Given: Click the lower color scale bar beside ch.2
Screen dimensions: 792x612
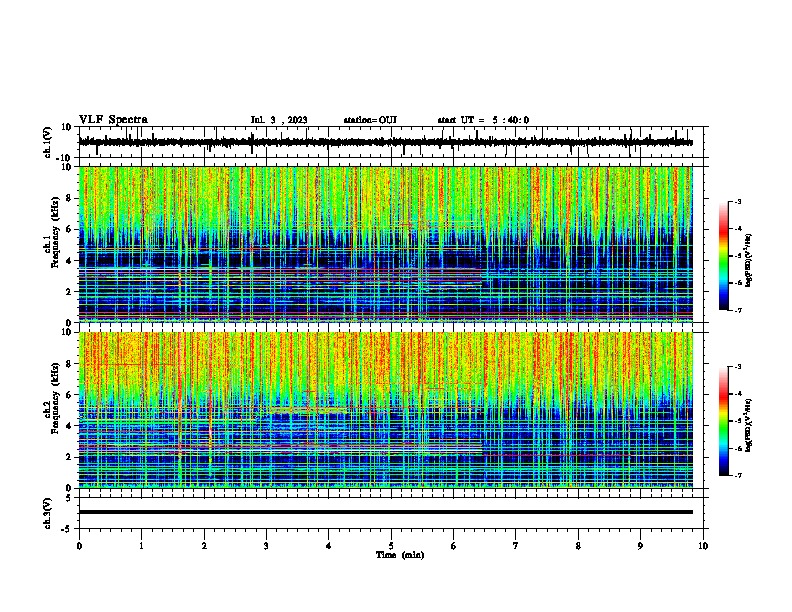Looking at the screenshot, I should 724,421.
